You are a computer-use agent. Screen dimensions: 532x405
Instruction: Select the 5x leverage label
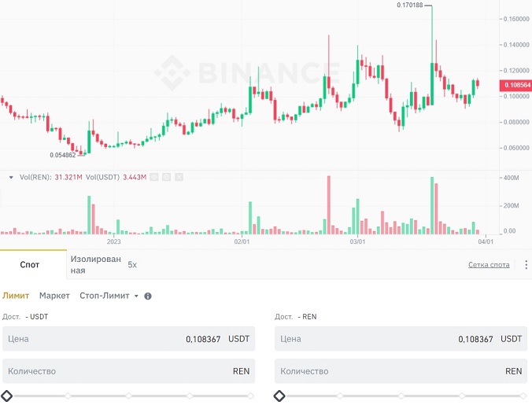point(132,265)
